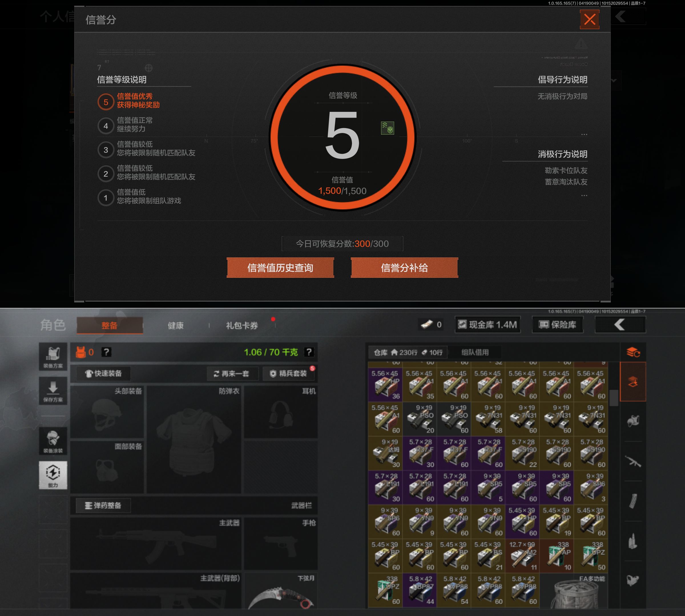Select the ammunition category filter icon
This screenshot has height=616, width=685.
coord(632,541)
